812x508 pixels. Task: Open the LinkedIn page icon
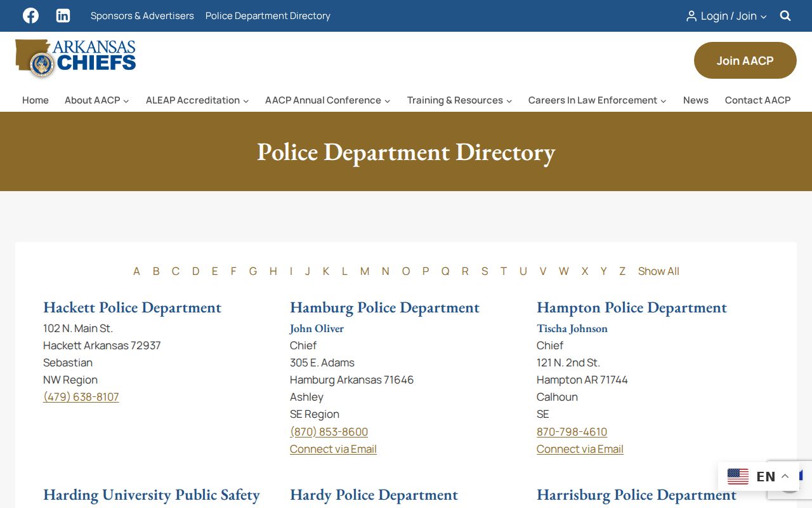pyautogui.click(x=63, y=16)
